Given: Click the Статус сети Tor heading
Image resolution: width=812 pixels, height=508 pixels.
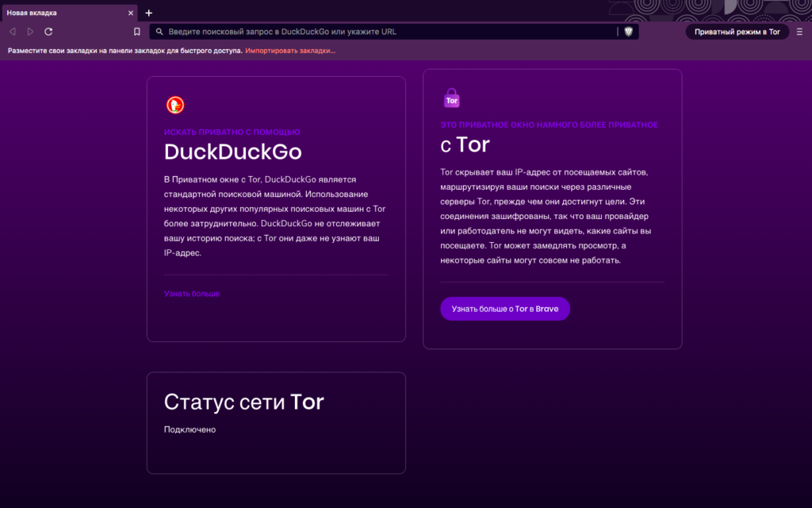Looking at the screenshot, I should click(243, 402).
